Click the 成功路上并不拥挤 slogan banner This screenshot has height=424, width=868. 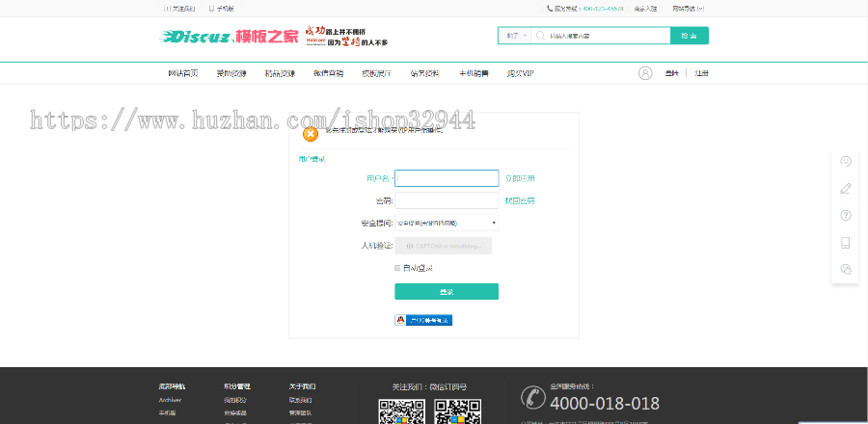[x=347, y=37]
